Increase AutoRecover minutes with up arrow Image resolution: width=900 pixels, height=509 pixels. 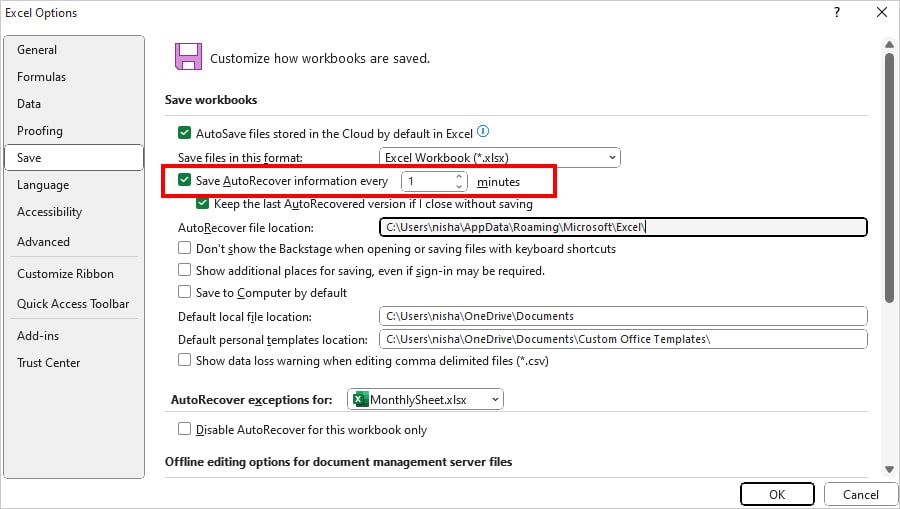pyautogui.click(x=459, y=176)
